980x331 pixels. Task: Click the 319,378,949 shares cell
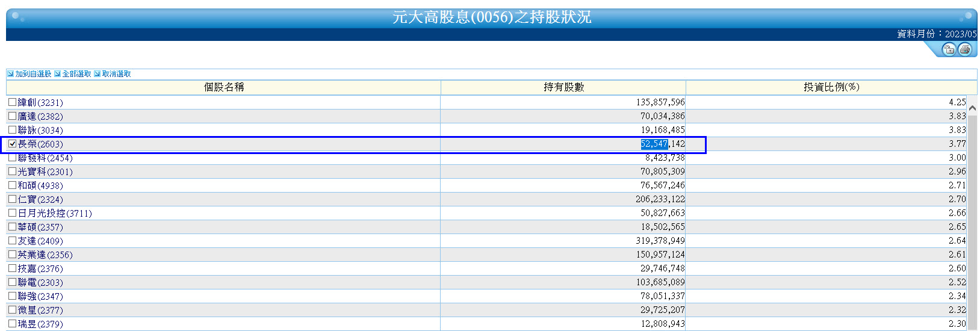tap(563, 241)
